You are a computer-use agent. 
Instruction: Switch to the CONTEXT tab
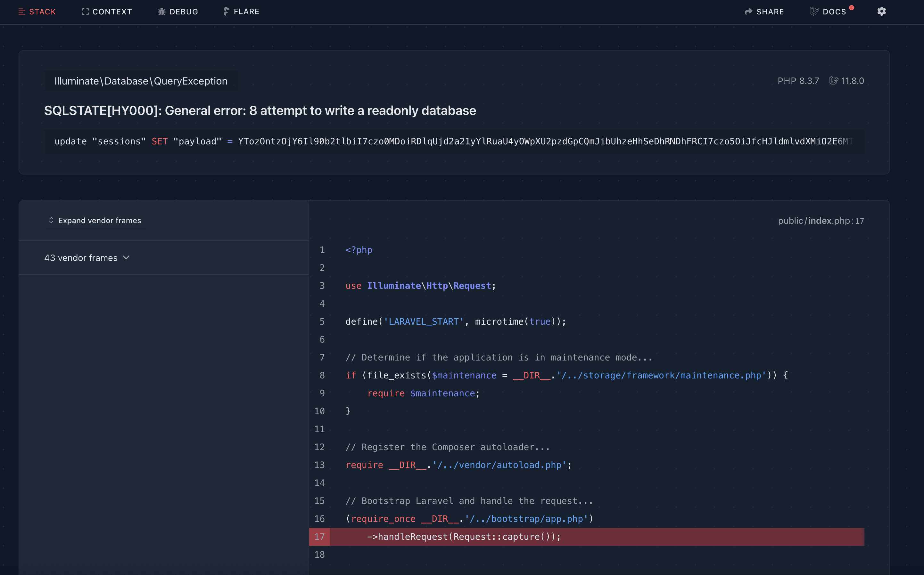[107, 12]
